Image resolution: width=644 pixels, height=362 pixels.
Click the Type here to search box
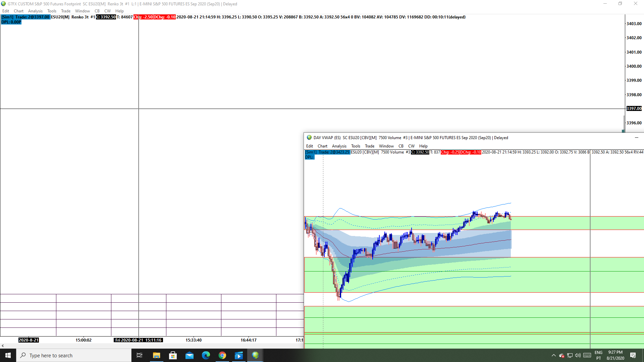coord(74,355)
